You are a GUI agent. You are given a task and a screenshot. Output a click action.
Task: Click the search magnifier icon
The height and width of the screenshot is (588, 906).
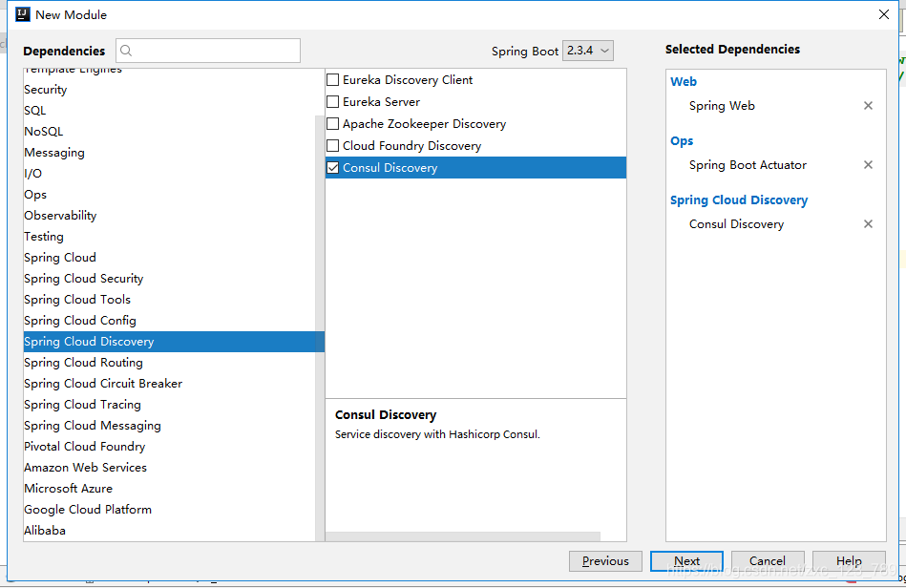pos(126,51)
